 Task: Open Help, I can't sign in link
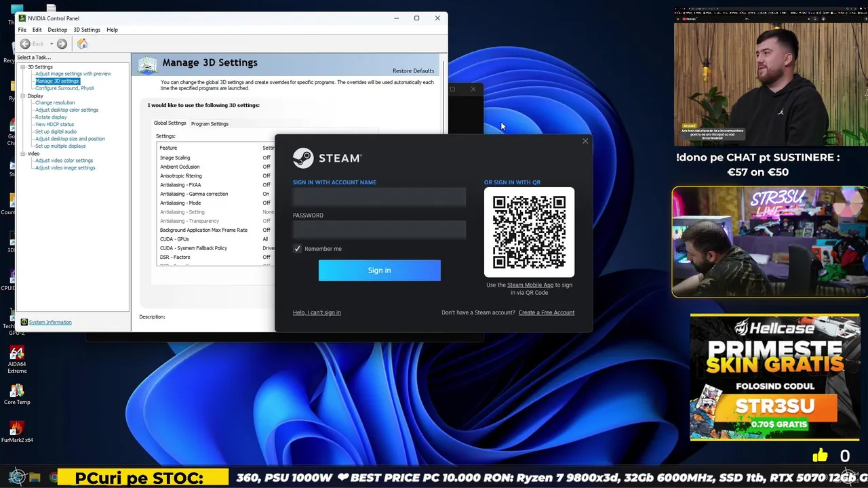317,312
